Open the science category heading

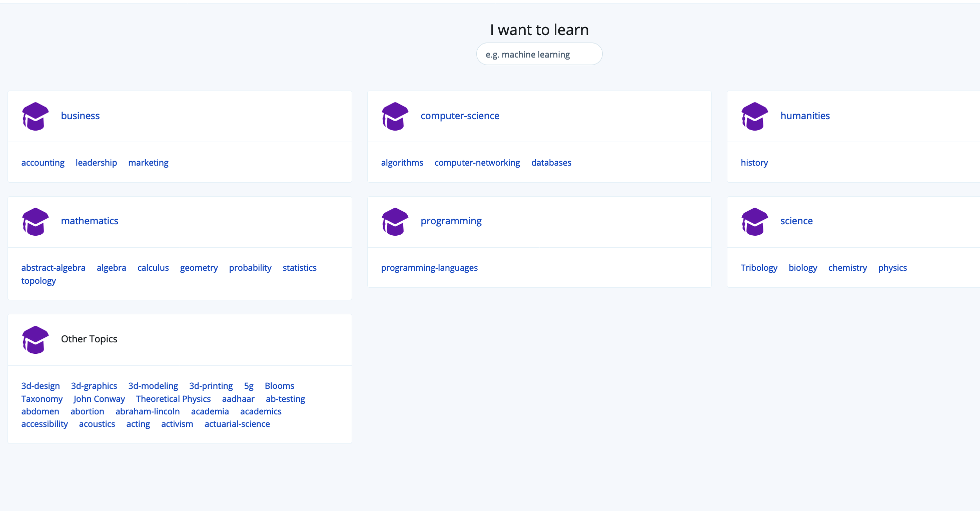pos(796,221)
